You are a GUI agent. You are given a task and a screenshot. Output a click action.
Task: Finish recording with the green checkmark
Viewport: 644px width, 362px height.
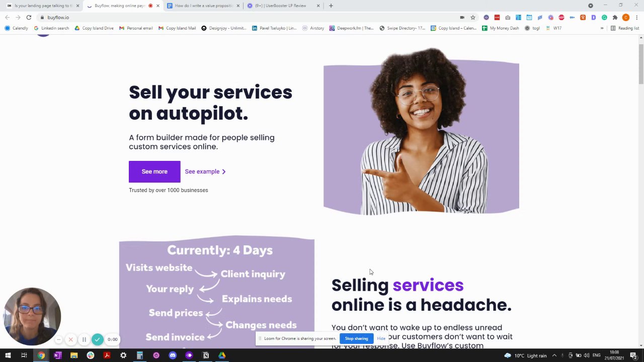(x=97, y=339)
